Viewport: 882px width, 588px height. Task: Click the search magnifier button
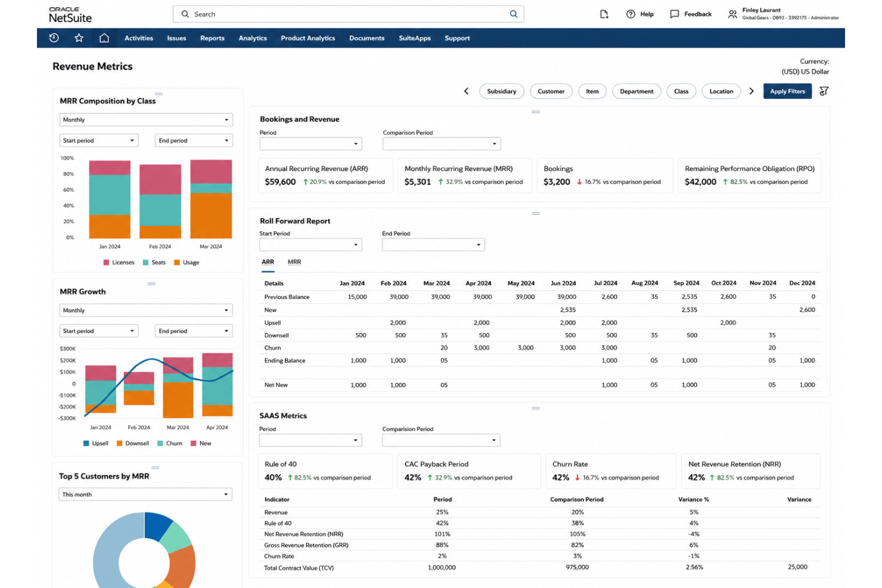[x=514, y=14]
